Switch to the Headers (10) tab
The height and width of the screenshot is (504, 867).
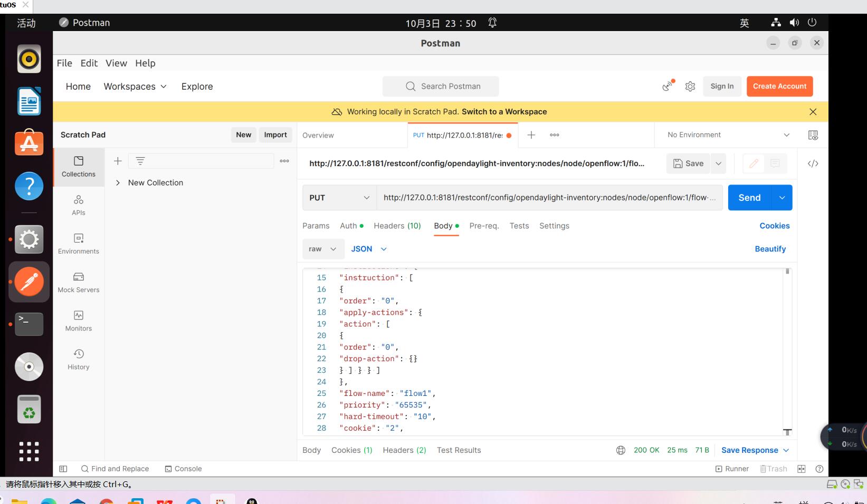[397, 226]
